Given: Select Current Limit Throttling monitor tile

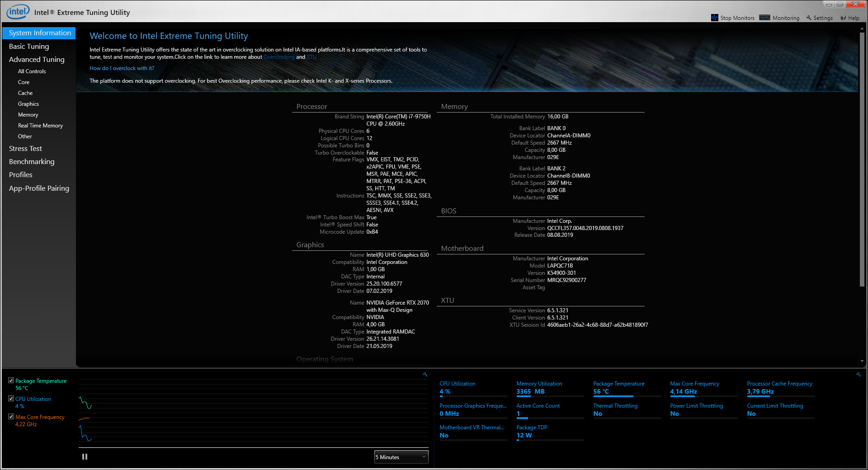Looking at the screenshot, I should 781,410.
